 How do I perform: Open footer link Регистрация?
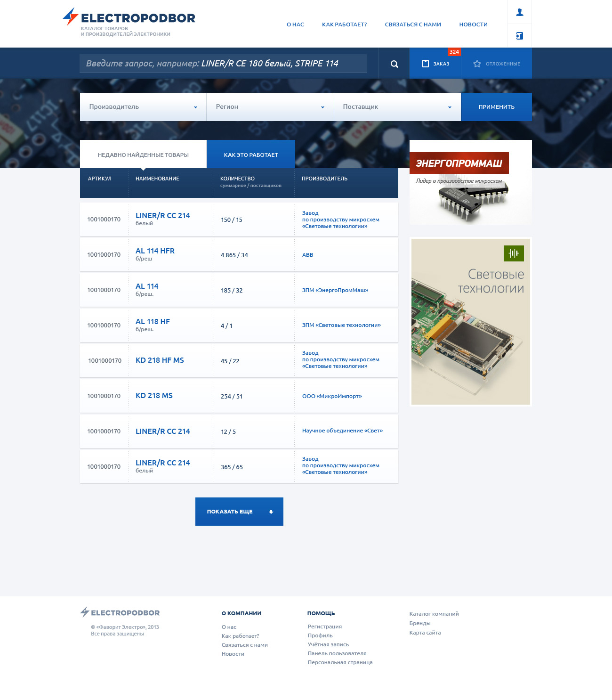325,627
